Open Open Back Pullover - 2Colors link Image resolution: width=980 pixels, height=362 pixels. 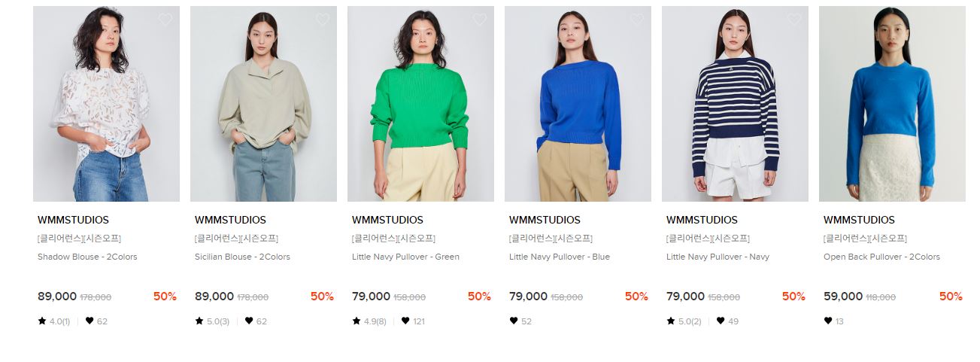[x=881, y=257]
